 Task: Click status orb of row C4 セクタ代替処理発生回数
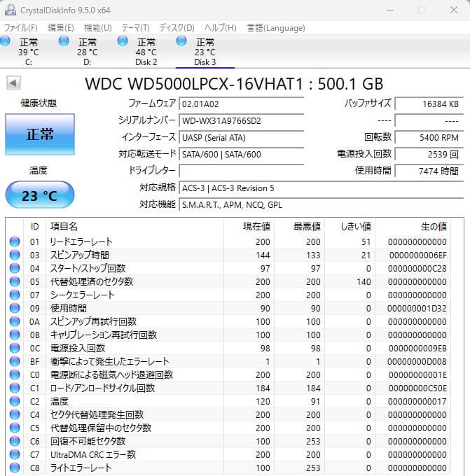click(x=15, y=414)
